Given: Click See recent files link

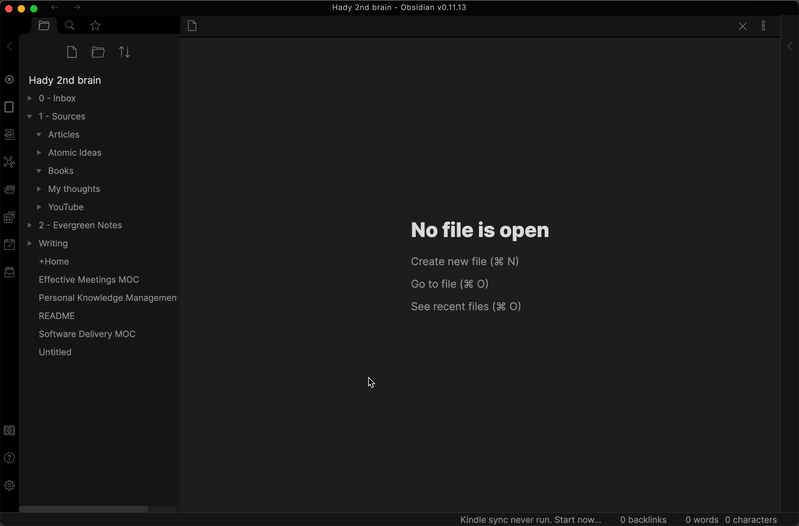Looking at the screenshot, I should click(x=466, y=306).
